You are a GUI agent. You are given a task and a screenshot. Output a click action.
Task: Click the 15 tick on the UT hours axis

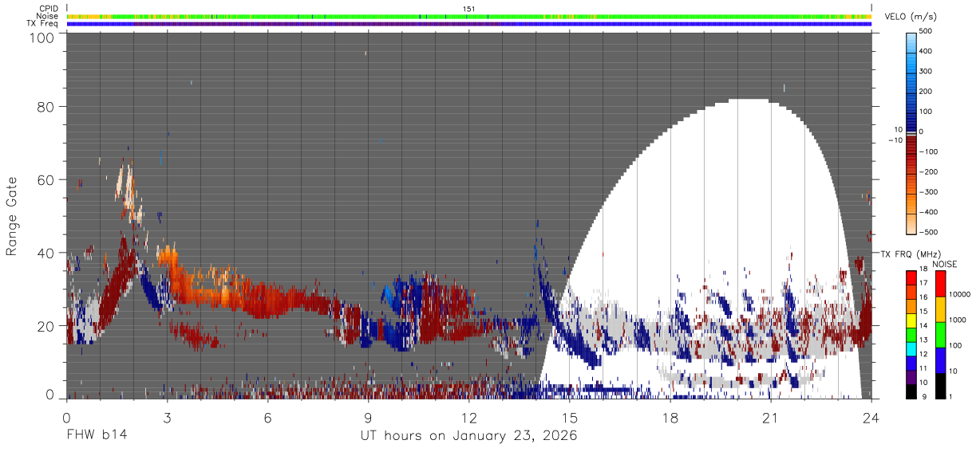pos(570,418)
